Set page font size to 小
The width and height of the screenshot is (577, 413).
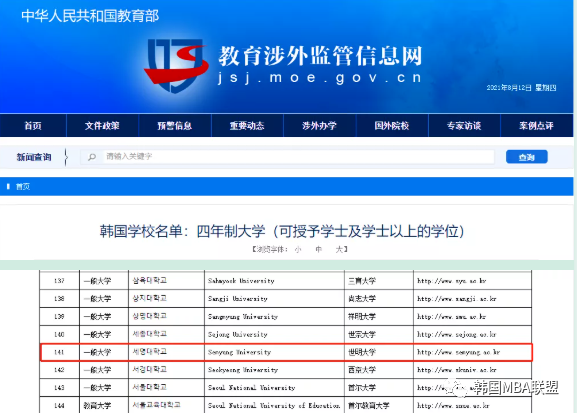(298, 250)
